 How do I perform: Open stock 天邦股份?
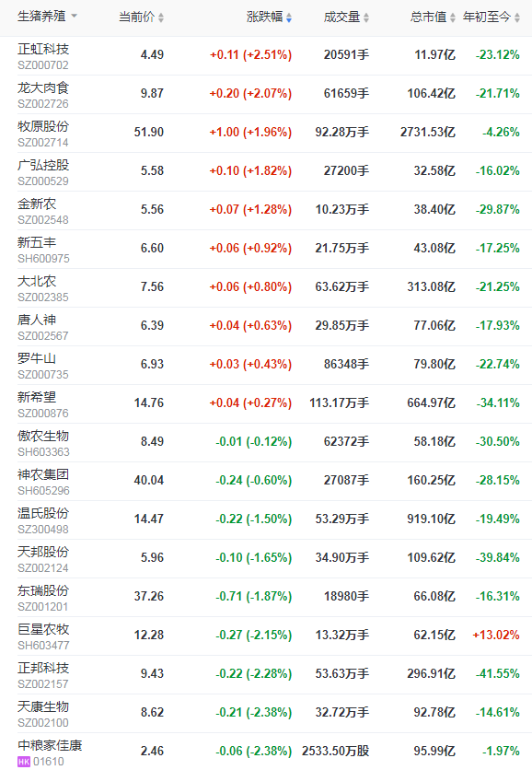pos(43,552)
